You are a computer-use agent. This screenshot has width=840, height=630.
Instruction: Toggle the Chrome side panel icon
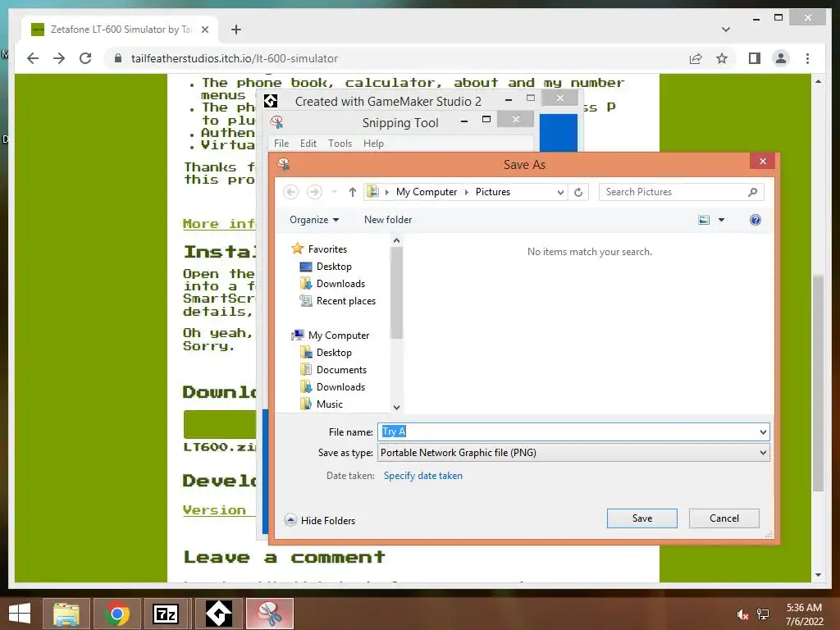coord(755,58)
